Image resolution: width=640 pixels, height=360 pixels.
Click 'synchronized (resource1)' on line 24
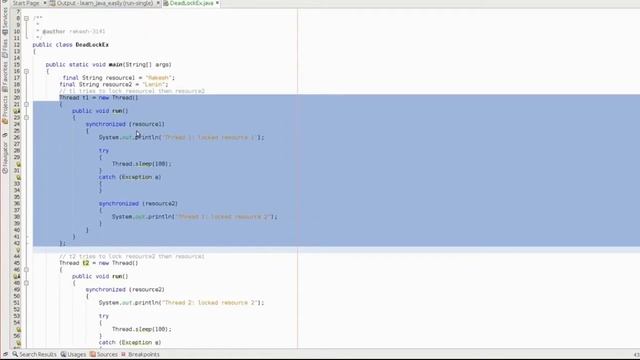125,124
